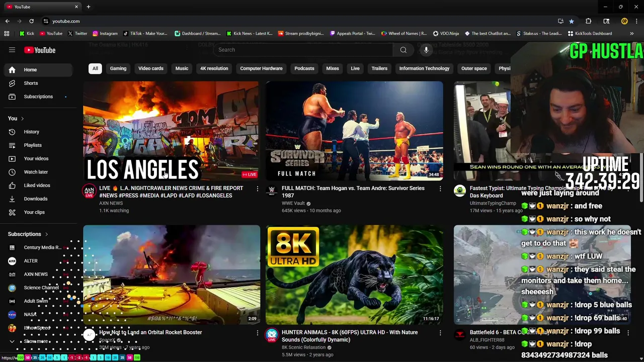Close the YouTube browser tab
644x362 pixels.
tap(76, 7)
